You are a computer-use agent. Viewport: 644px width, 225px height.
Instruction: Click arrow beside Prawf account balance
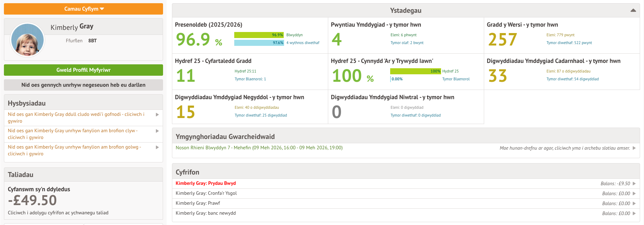634,204
